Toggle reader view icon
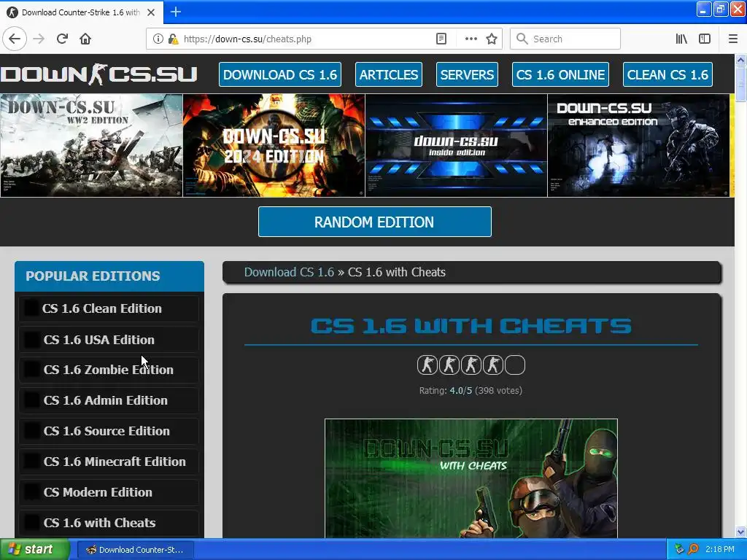Image resolution: width=747 pixels, height=560 pixels. [x=441, y=39]
